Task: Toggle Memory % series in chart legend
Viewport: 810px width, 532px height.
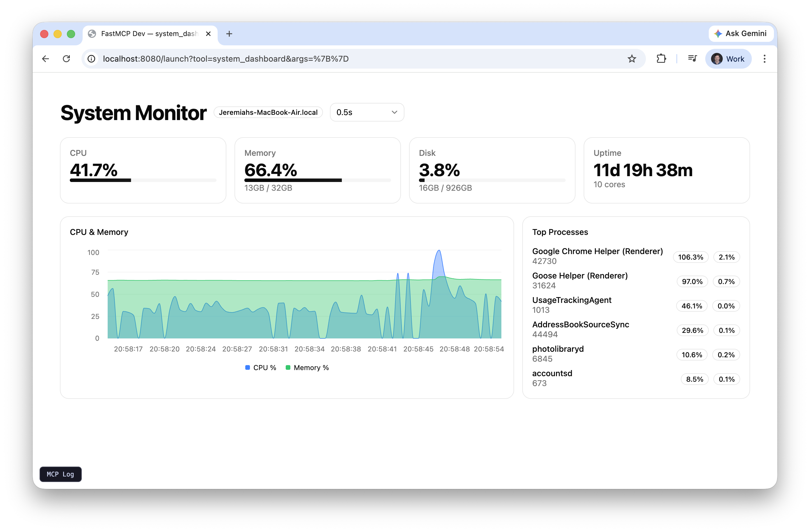Action: (307, 368)
